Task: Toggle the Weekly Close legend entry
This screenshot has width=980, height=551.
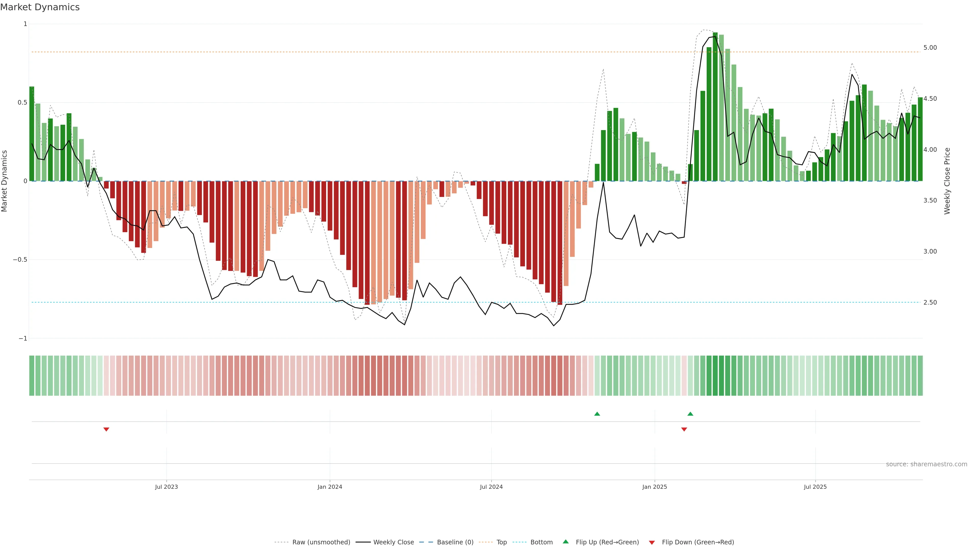Action: 393,542
